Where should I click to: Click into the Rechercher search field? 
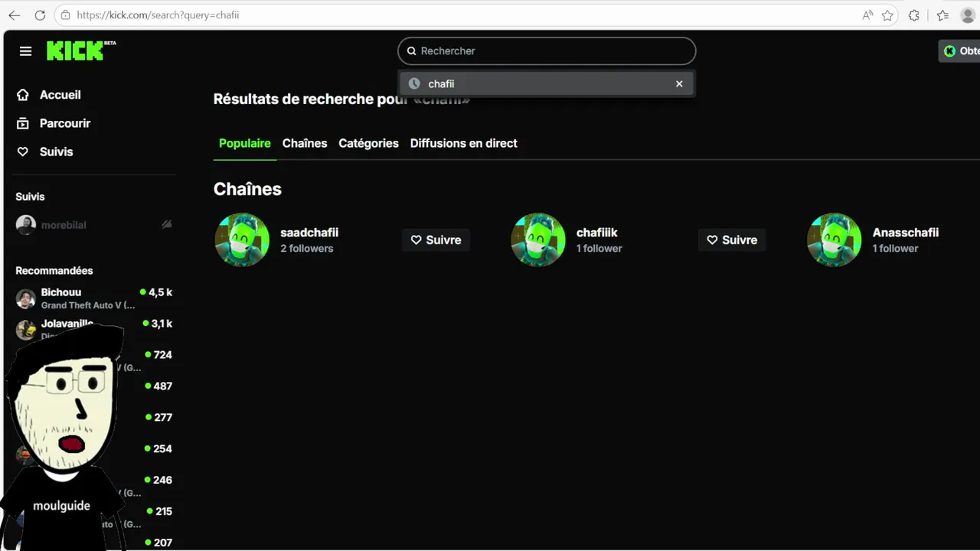pos(547,51)
